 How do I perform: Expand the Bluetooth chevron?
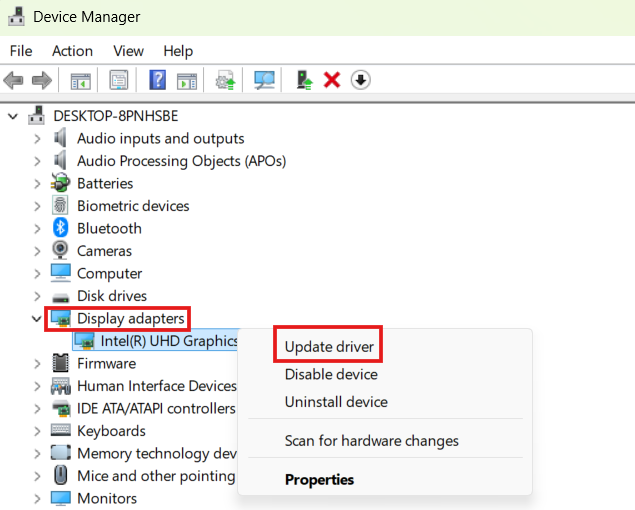click(x=37, y=229)
